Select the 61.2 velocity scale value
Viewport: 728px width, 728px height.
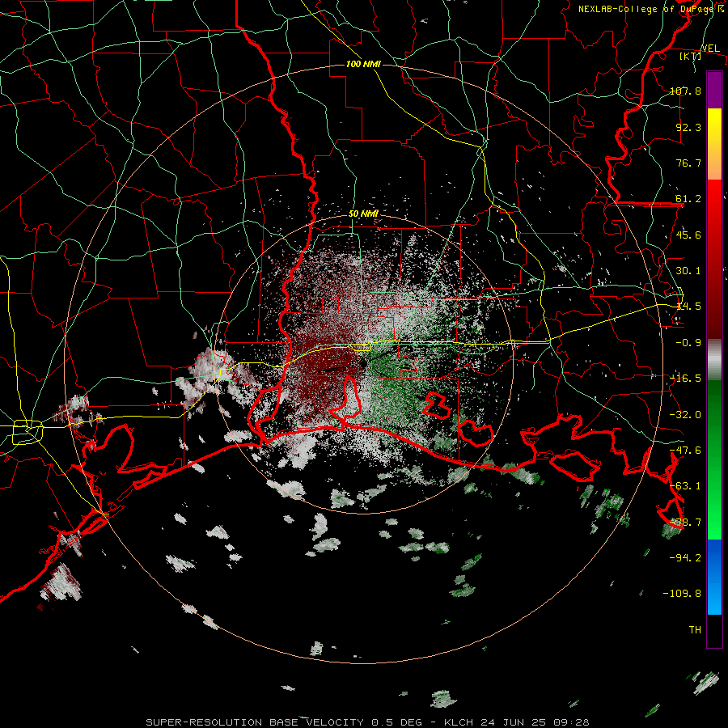688,199
